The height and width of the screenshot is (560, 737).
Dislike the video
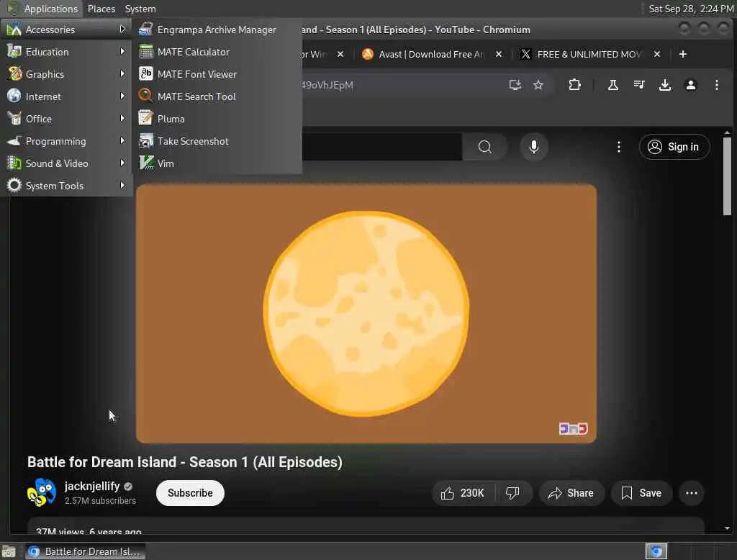(512, 493)
